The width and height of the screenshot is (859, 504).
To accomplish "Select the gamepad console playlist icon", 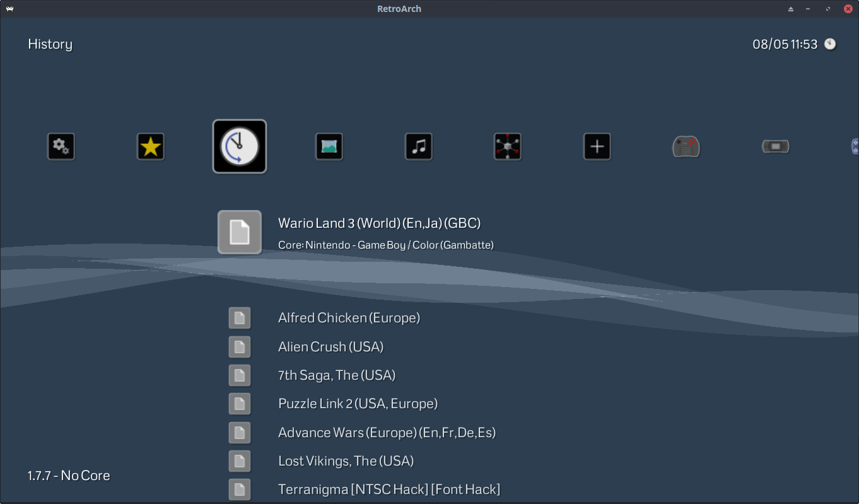I will click(x=686, y=147).
